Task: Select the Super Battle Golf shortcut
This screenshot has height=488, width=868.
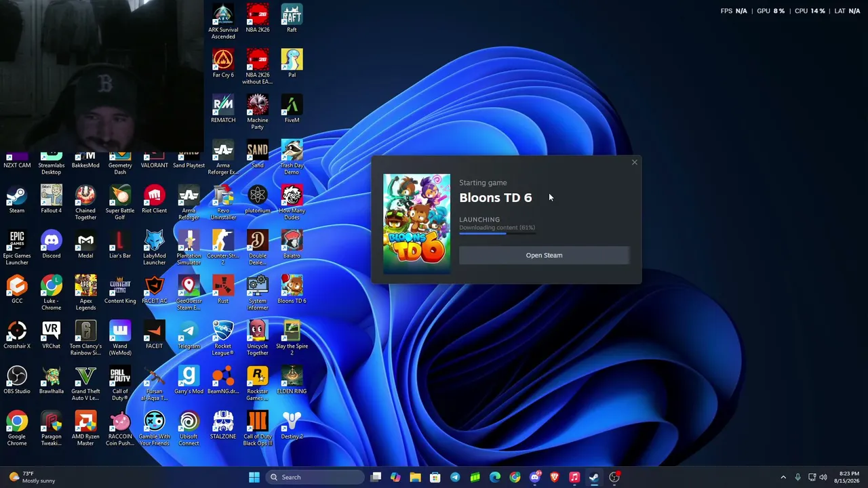Action: (x=120, y=203)
